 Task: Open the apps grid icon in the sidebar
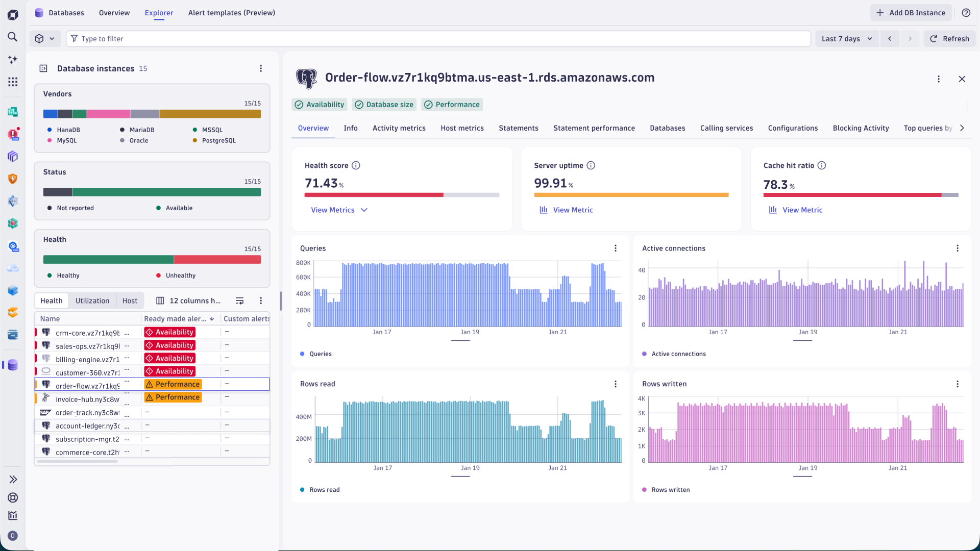click(x=13, y=82)
